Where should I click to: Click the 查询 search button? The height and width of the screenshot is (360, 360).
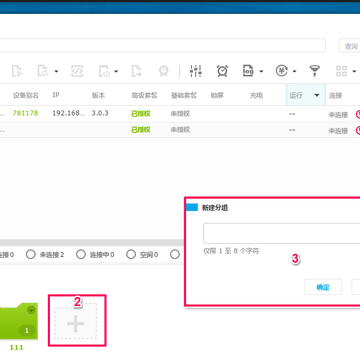(349, 46)
